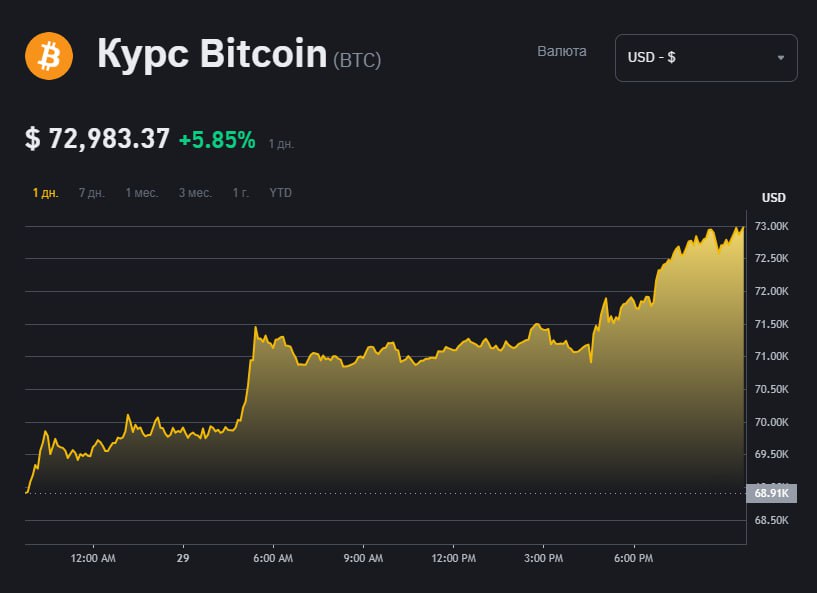Click the 68.91K price marker on axis
This screenshot has height=593, width=817.
tap(771, 493)
